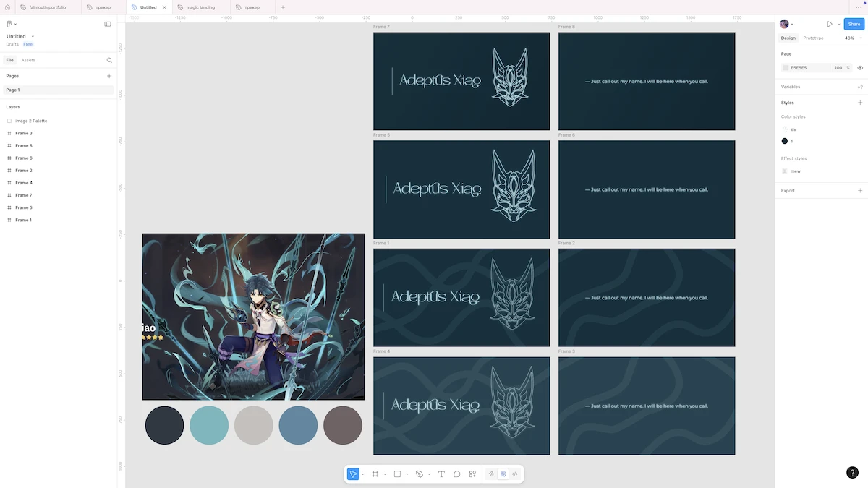868x488 pixels.
Task: Close the Untitled tab
Action: (x=164, y=7)
